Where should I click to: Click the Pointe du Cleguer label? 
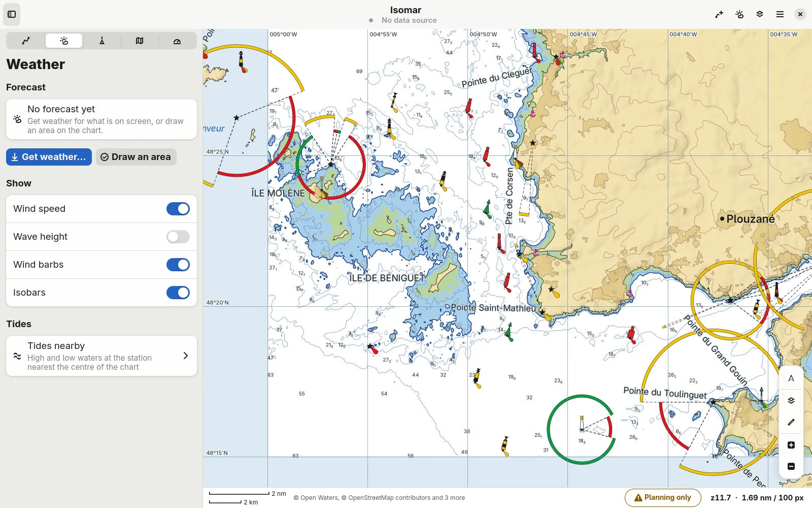click(496, 78)
